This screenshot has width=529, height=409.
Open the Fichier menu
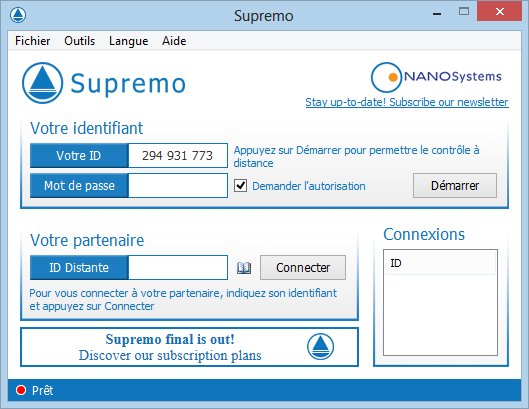[x=32, y=41]
